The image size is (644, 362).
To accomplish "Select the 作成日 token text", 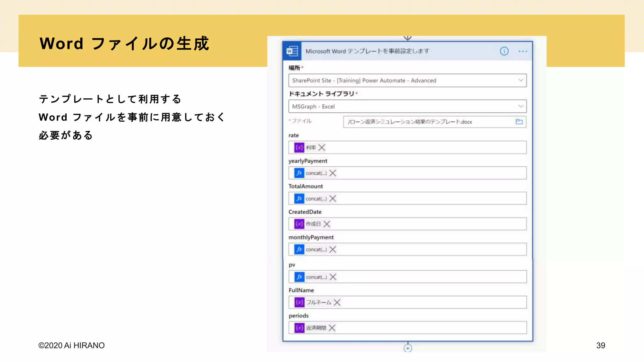I will pos(313,224).
